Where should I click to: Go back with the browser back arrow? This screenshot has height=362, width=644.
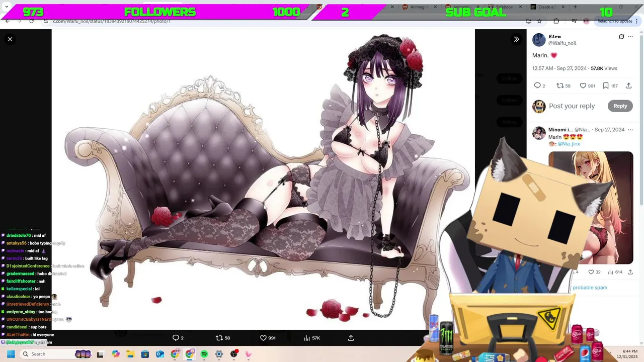pyautogui.click(x=7, y=21)
